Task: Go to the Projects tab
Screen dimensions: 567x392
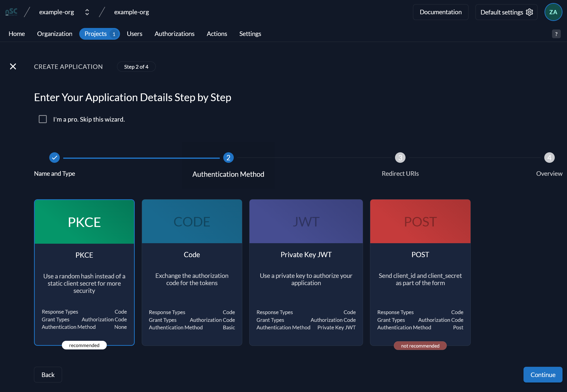Action: point(99,34)
